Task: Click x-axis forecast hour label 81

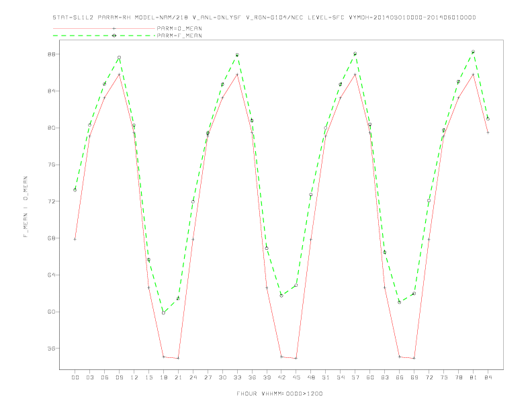Action: (474, 377)
